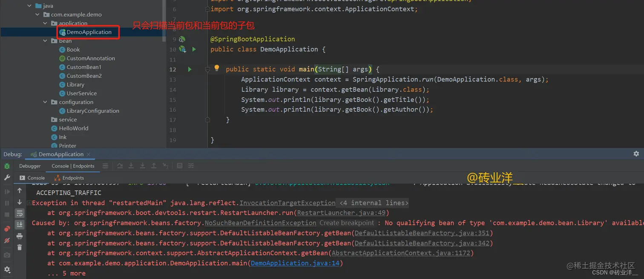Select UserService in project tree
Screen dimensions: 644x279
[x=78, y=93]
